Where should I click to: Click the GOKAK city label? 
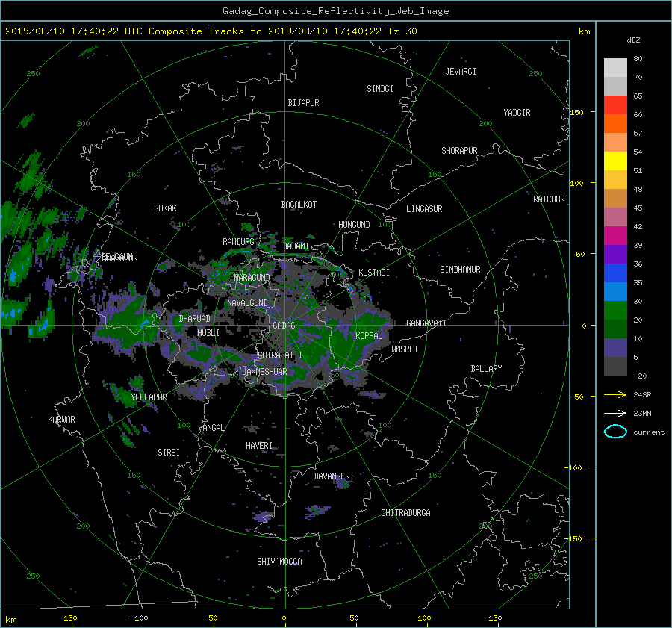[166, 208]
